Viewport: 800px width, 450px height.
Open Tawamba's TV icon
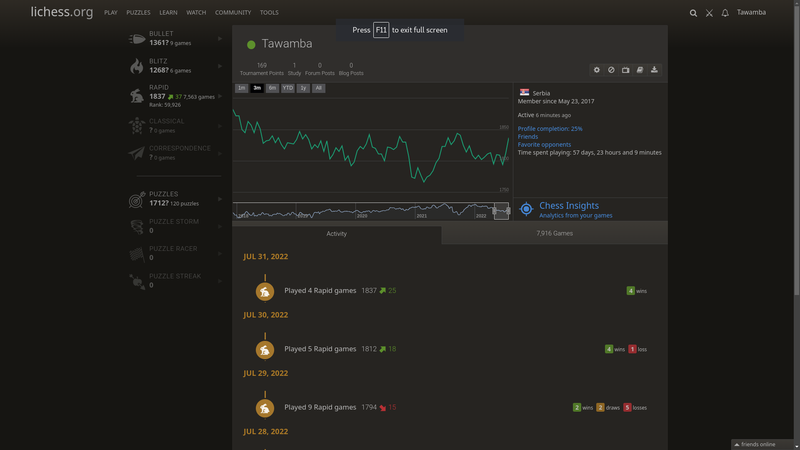tap(626, 70)
